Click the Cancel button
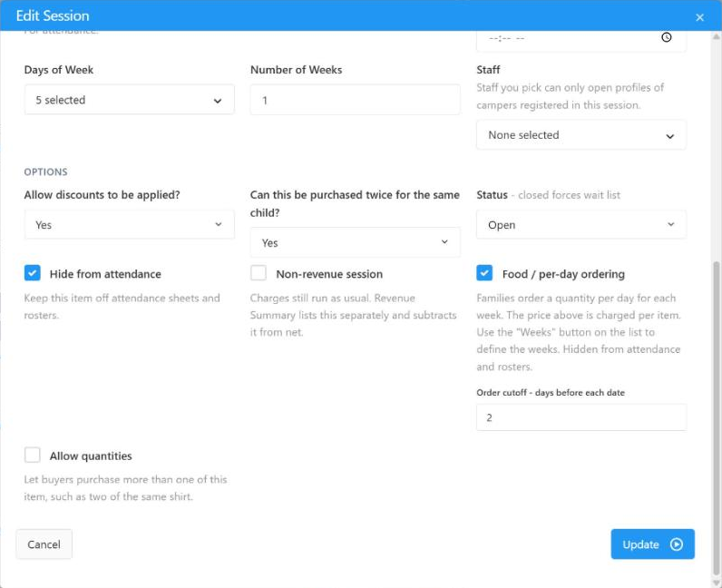 [x=44, y=544]
